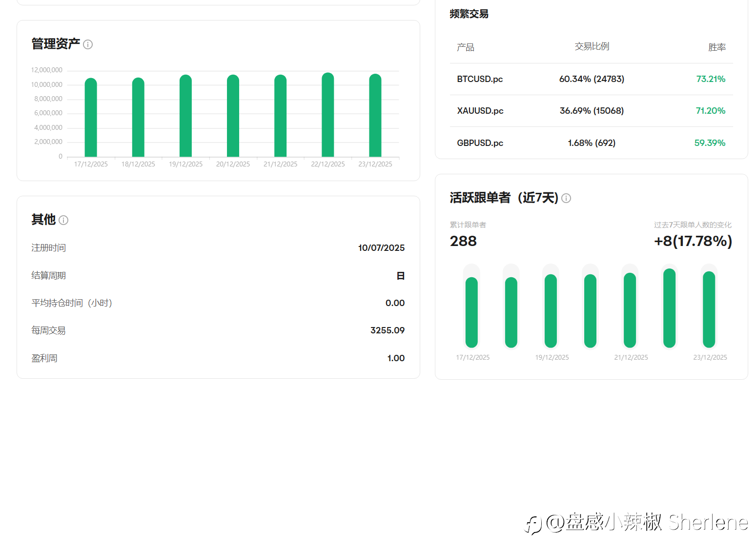The width and height of the screenshot is (756, 554).
Task: Select the 19/12/2025 bar in 管理资产 chart
Action: pyautogui.click(x=185, y=116)
